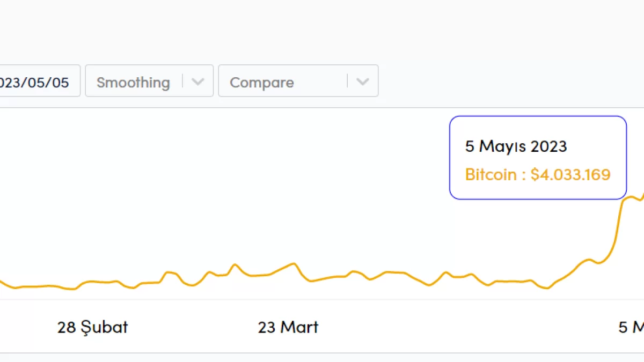Viewport: 644px width, 362px height.
Task: Click the 2023/05/05 date input field
Action: click(38, 82)
